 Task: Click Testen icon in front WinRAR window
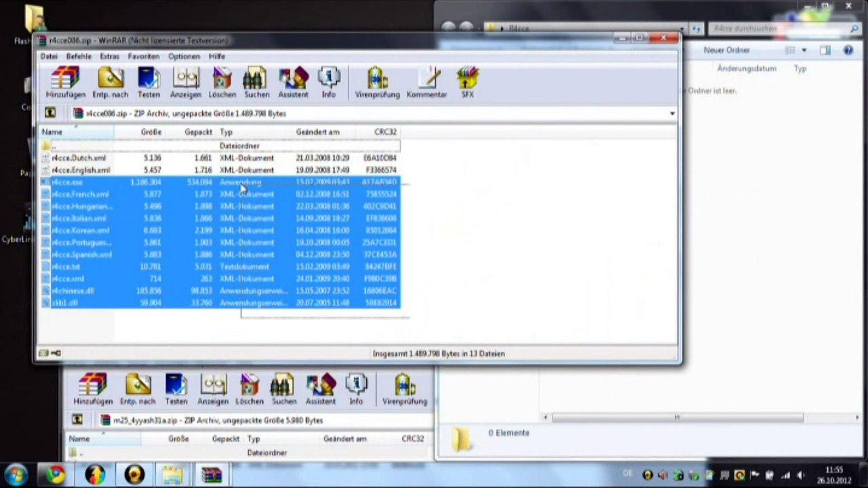[149, 83]
